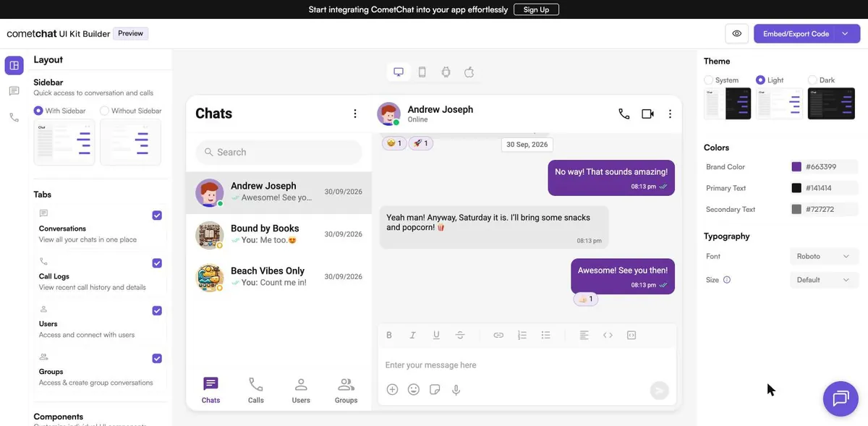Viewport: 868px width, 426px height.
Task: Click the Sign Up button
Action: [536, 9]
